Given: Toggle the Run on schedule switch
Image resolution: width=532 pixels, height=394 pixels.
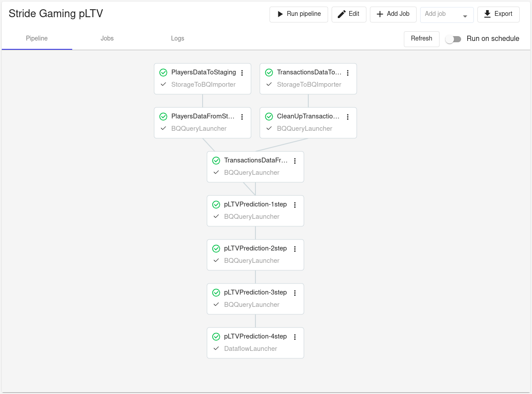Looking at the screenshot, I should (x=453, y=39).
